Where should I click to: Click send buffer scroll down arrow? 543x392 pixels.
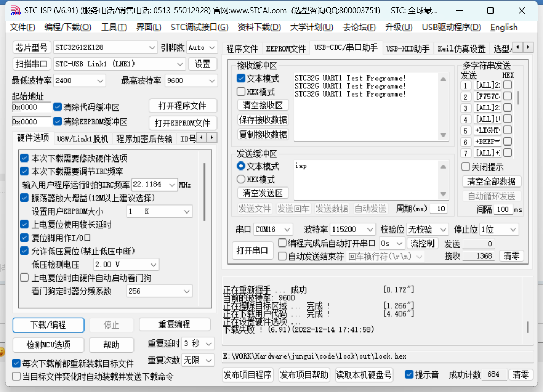442,195
